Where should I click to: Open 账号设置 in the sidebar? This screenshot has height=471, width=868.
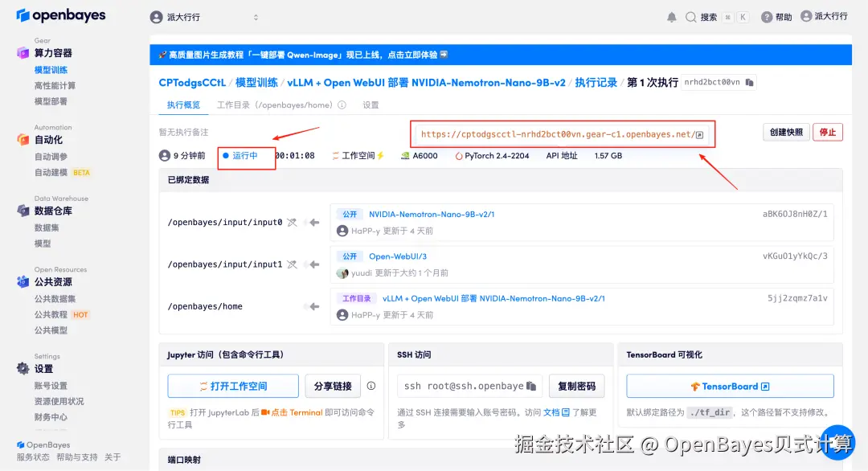tap(51, 386)
